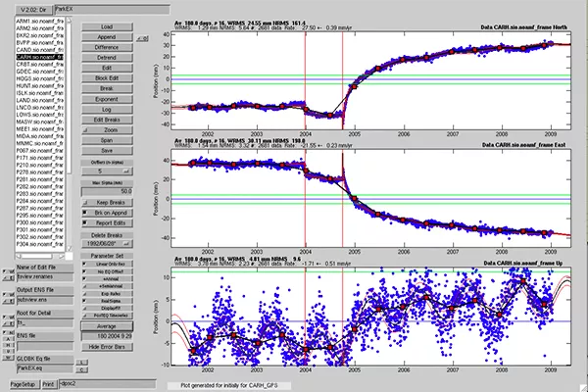The width and height of the screenshot is (588, 392).
Task: Click the small toggle beside the Append button
Action: tap(142, 38)
